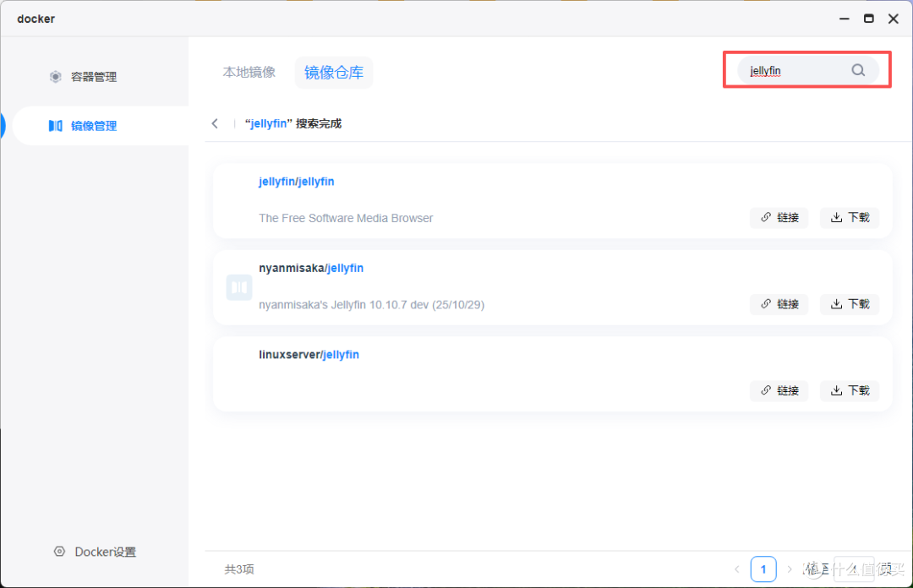Click 'The Free Software Media Browser' description
913x588 pixels.
[x=346, y=218]
